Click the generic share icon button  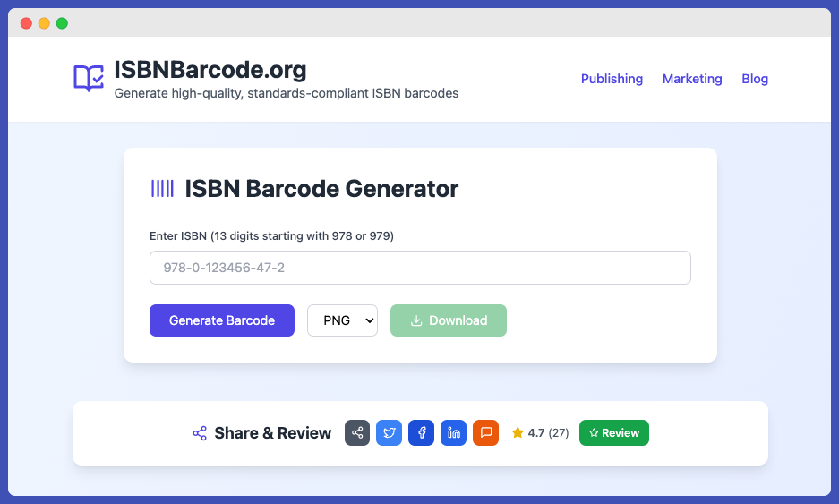(x=357, y=433)
